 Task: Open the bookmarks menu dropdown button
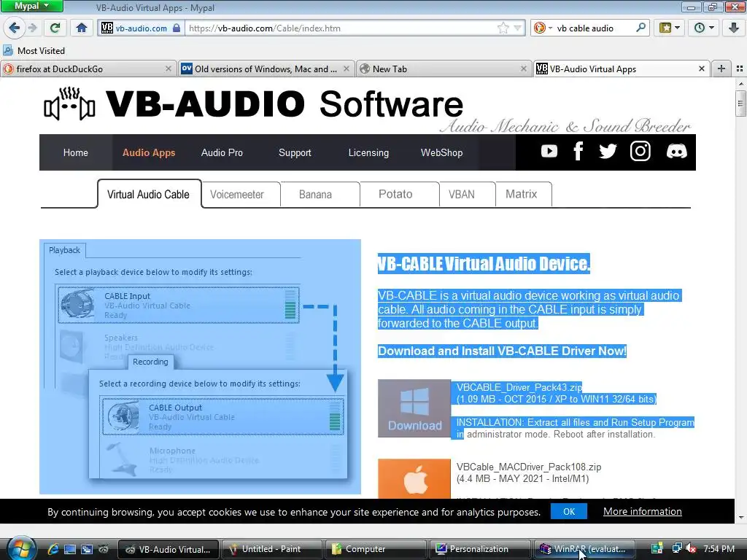[x=670, y=28]
